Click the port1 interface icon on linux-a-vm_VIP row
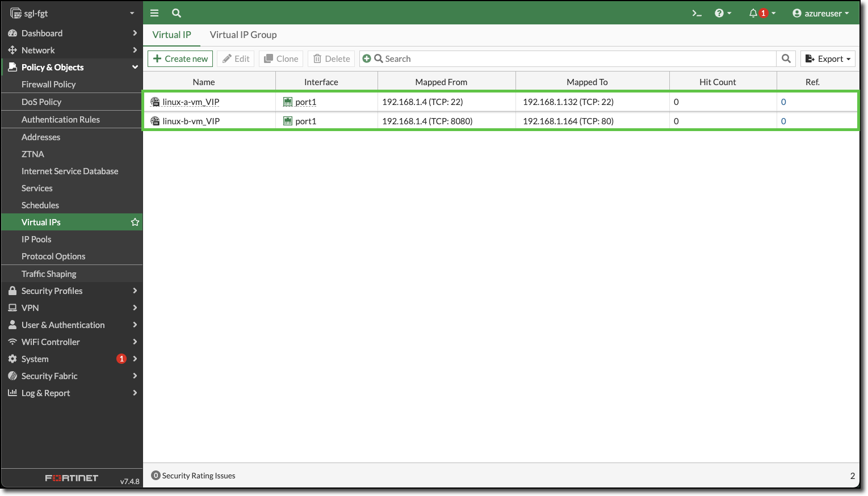Viewport: 868px width, 496px height. coord(287,102)
